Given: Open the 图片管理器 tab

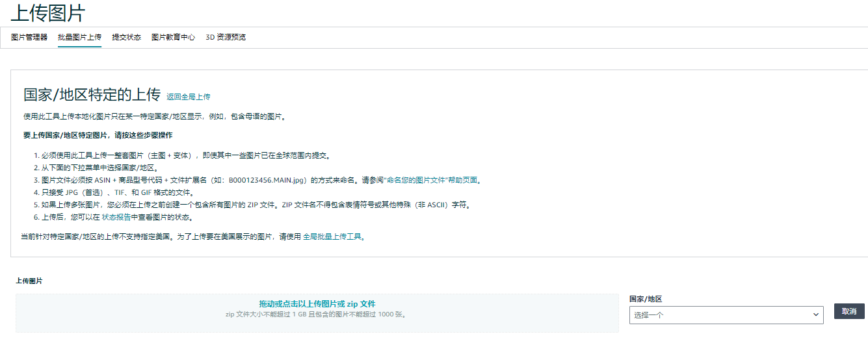Looking at the screenshot, I should tap(29, 38).
